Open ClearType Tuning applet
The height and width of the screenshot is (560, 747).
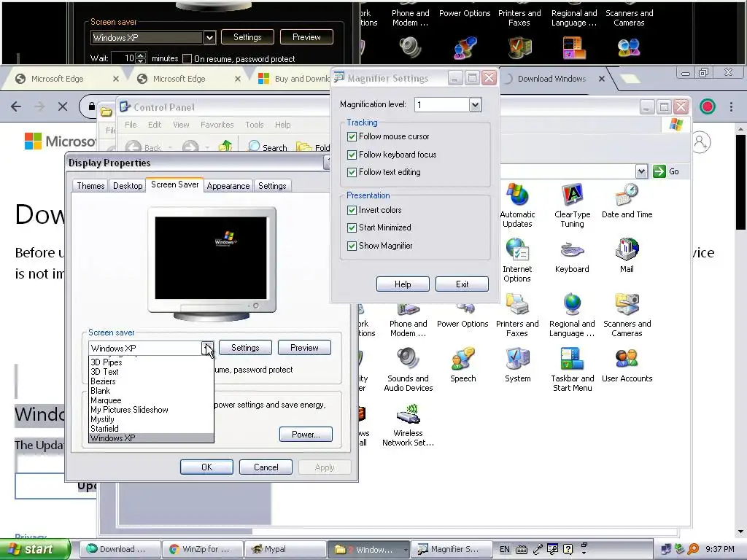pos(572,205)
